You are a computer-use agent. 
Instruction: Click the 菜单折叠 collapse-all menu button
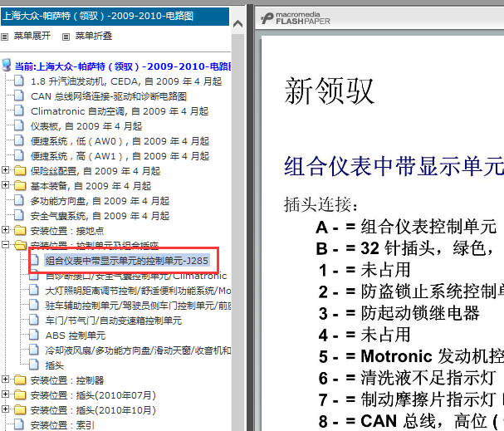pos(94,36)
